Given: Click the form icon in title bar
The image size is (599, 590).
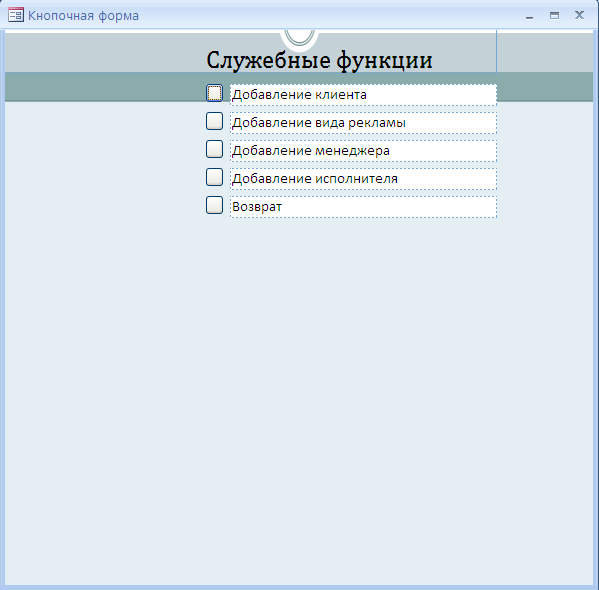Looking at the screenshot, I should click(16, 15).
